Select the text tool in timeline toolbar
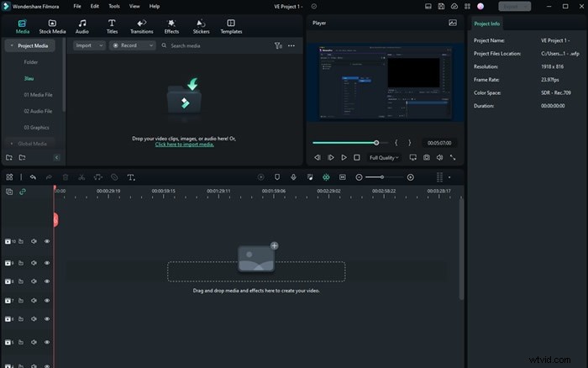 pyautogui.click(x=130, y=177)
